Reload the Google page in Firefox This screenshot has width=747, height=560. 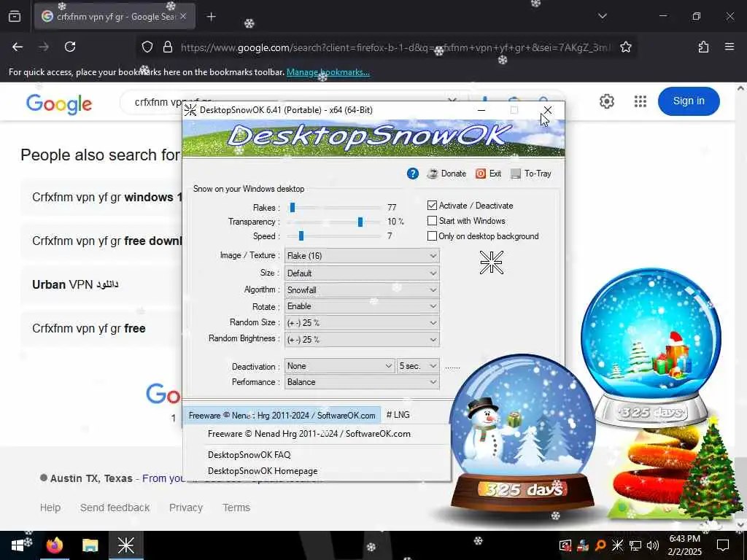[70, 47]
